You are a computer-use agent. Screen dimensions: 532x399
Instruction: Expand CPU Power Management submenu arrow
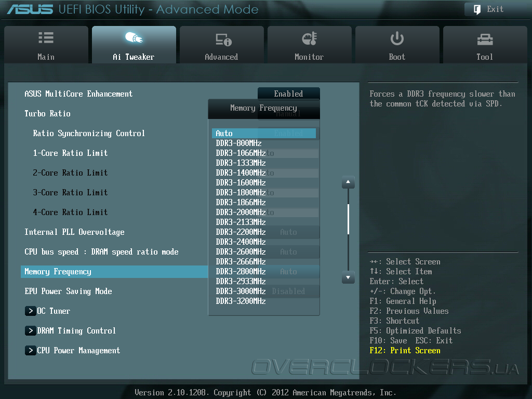click(x=31, y=350)
